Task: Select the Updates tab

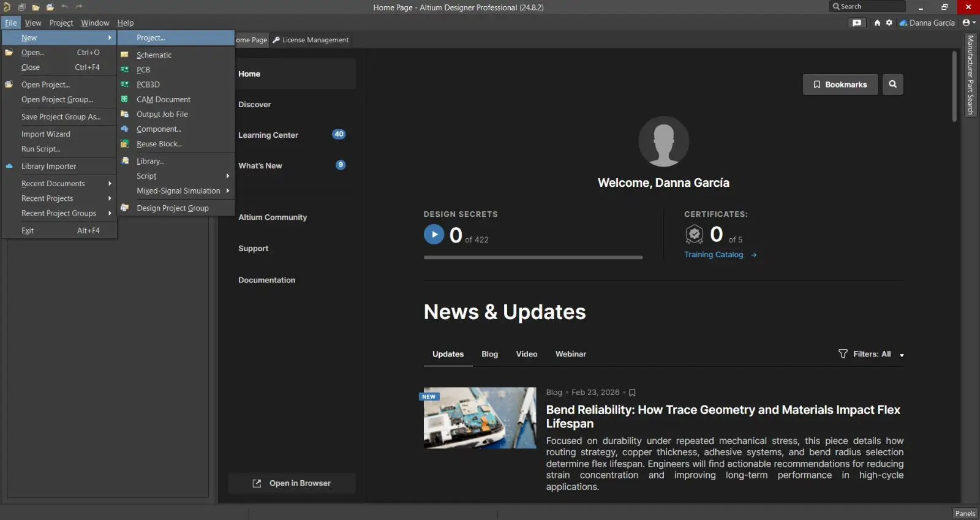Action: pos(448,354)
